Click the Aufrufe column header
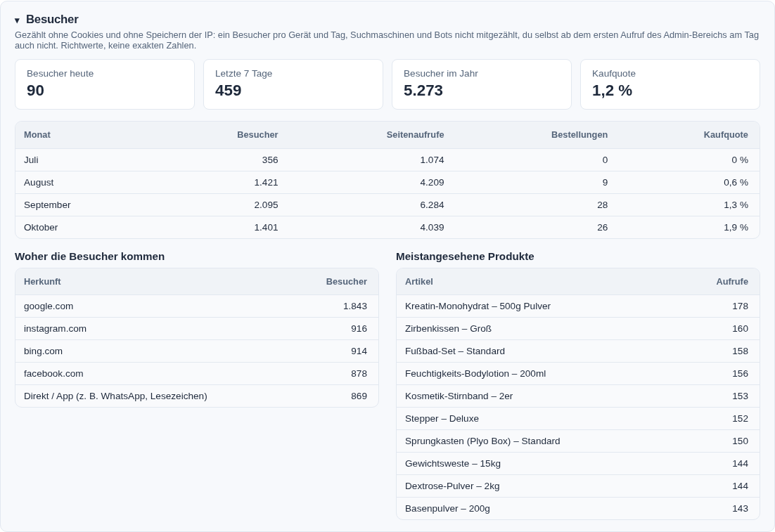This screenshot has width=775, height=532. click(x=732, y=282)
